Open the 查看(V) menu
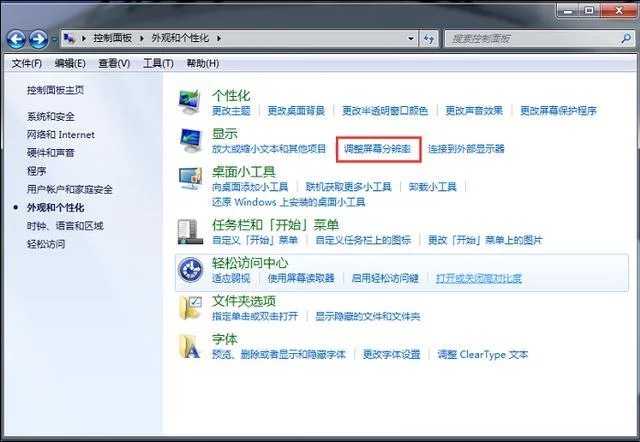This screenshot has height=442, width=640. [114, 63]
